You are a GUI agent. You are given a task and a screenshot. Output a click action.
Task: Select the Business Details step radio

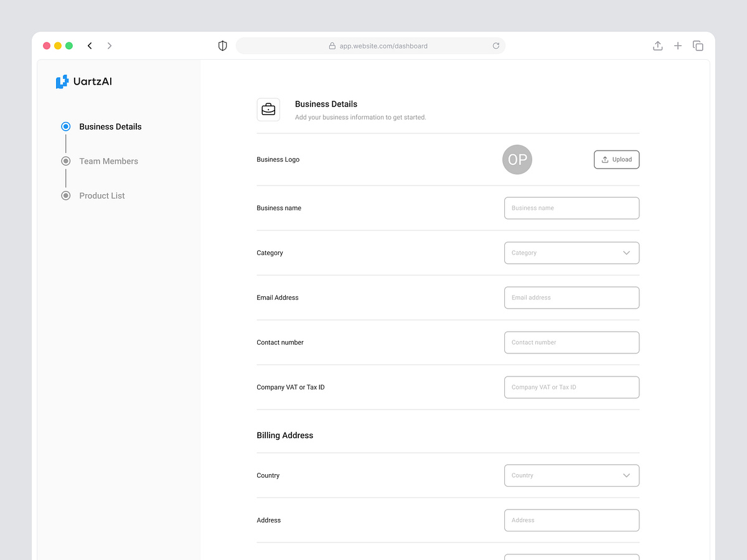point(66,126)
